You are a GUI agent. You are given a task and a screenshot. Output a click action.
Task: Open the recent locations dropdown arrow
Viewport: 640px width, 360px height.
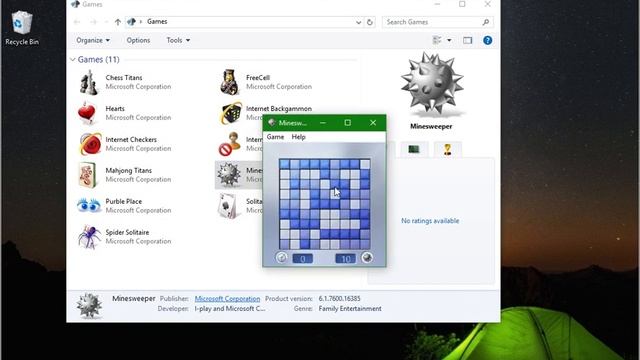(106, 22)
